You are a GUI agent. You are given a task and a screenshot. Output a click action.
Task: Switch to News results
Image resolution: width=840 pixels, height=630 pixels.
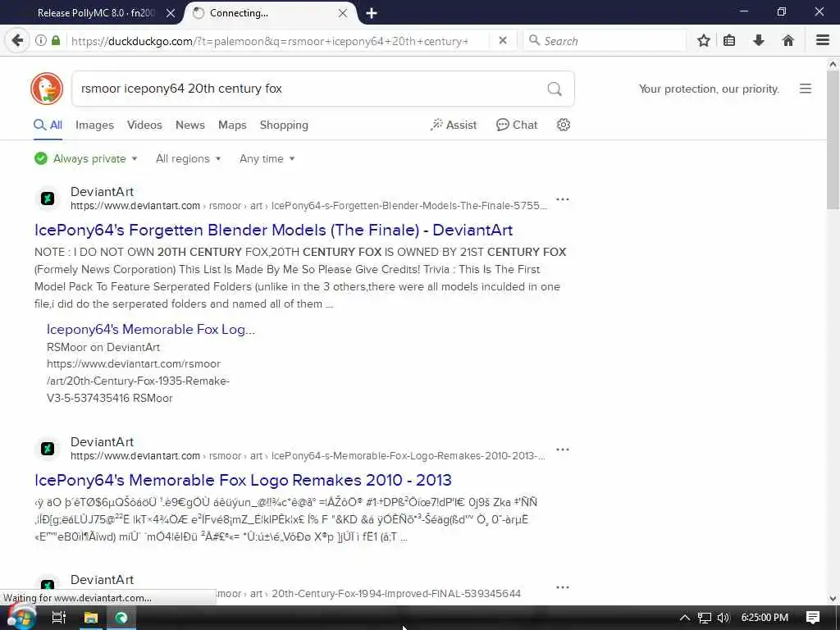pyautogui.click(x=190, y=125)
